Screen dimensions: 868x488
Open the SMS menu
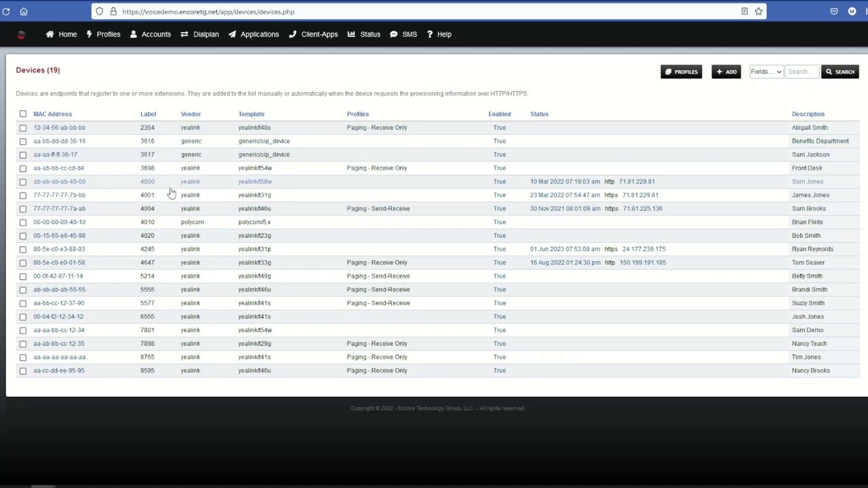(x=403, y=35)
